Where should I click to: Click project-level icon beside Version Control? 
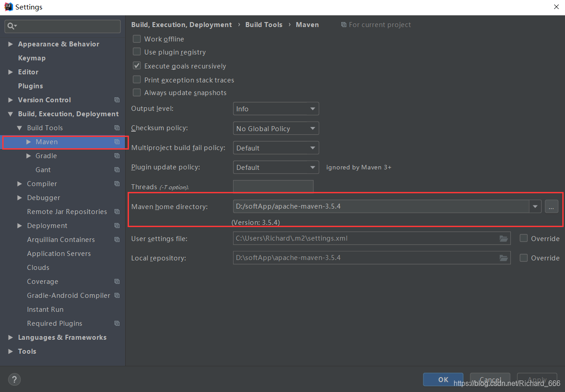[117, 100]
